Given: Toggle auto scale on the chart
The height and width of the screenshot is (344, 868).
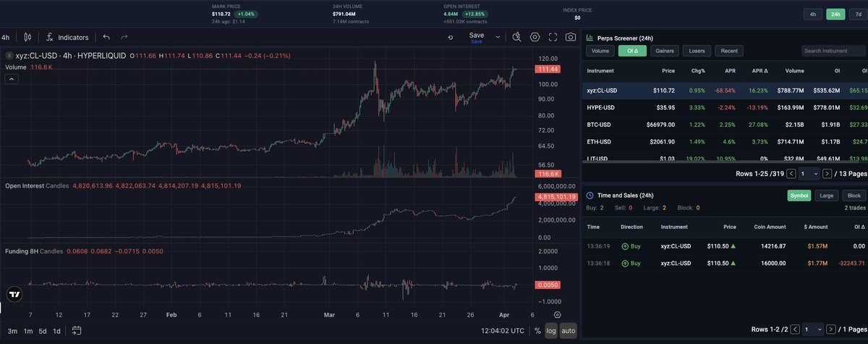Looking at the screenshot, I should (568, 331).
